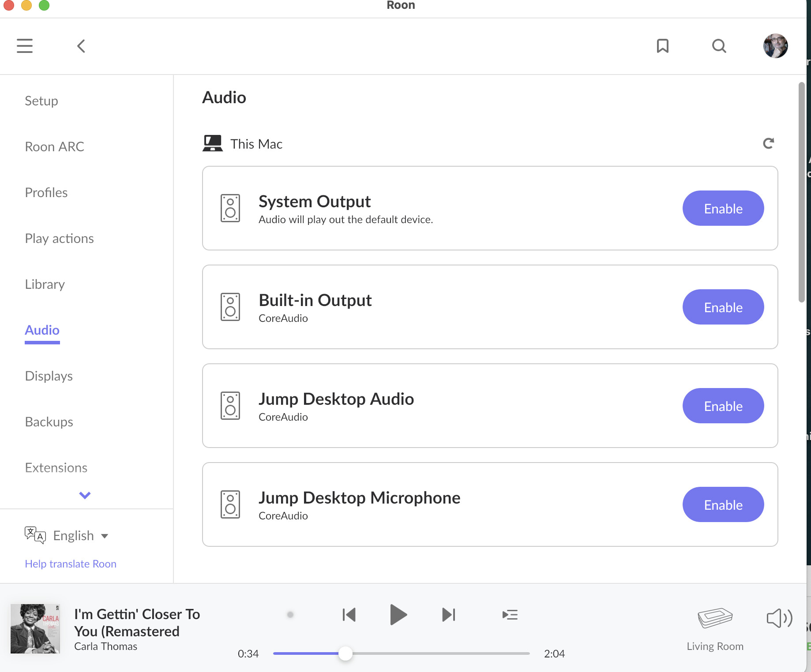Click the total time 2:04
The width and height of the screenshot is (811, 672).
click(554, 653)
